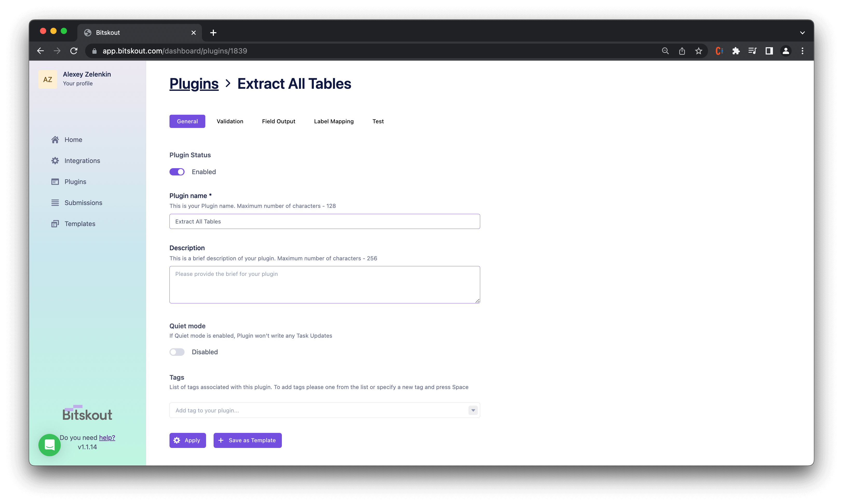Image resolution: width=843 pixels, height=504 pixels.
Task: Open Chrome three-dot menu
Action: click(802, 51)
